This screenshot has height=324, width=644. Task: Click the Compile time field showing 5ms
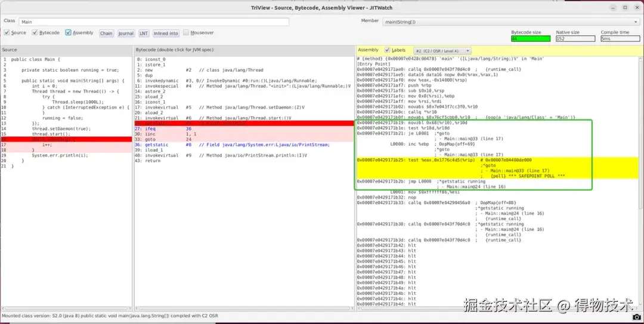pyautogui.click(x=620, y=39)
